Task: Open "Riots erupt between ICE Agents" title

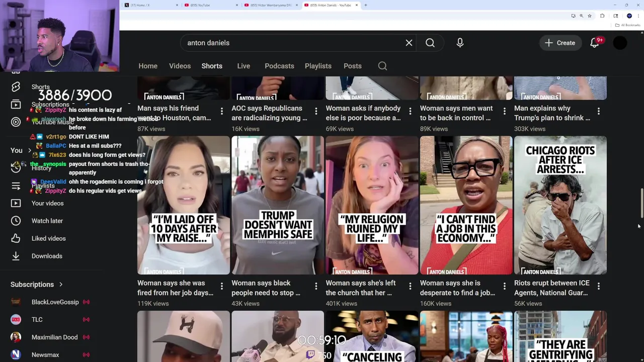Action: [x=551, y=288]
